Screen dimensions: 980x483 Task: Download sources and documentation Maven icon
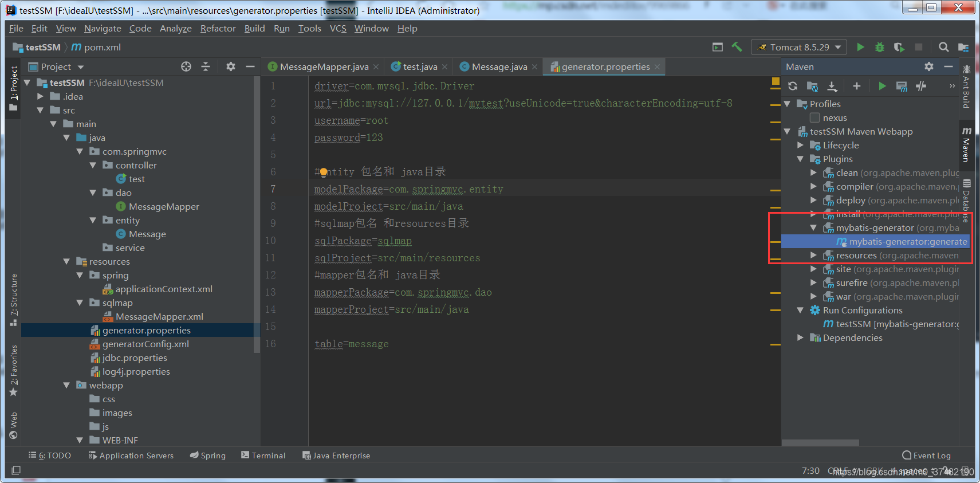tap(832, 86)
